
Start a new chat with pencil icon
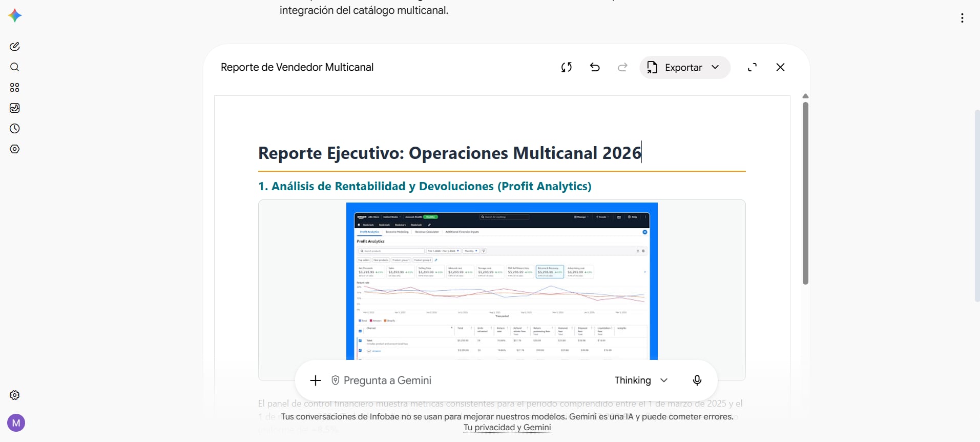[x=15, y=47]
